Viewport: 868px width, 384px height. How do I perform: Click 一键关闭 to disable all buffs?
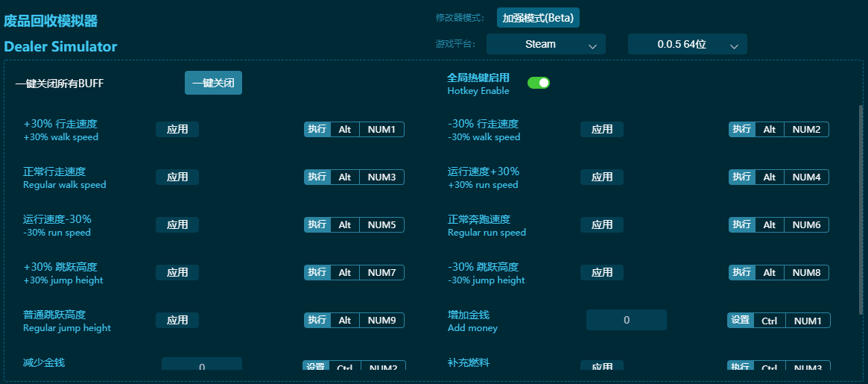[213, 83]
